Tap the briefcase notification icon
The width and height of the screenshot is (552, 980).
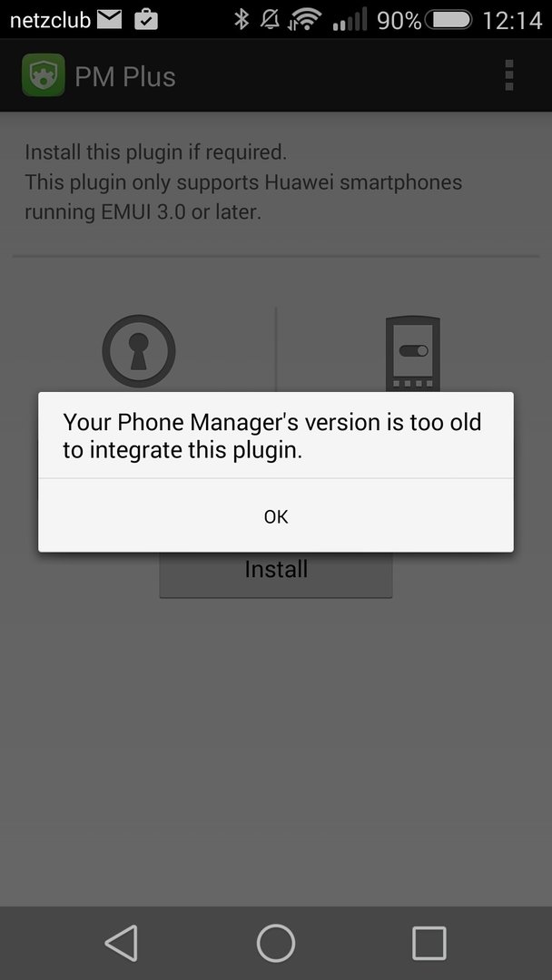pos(145,19)
